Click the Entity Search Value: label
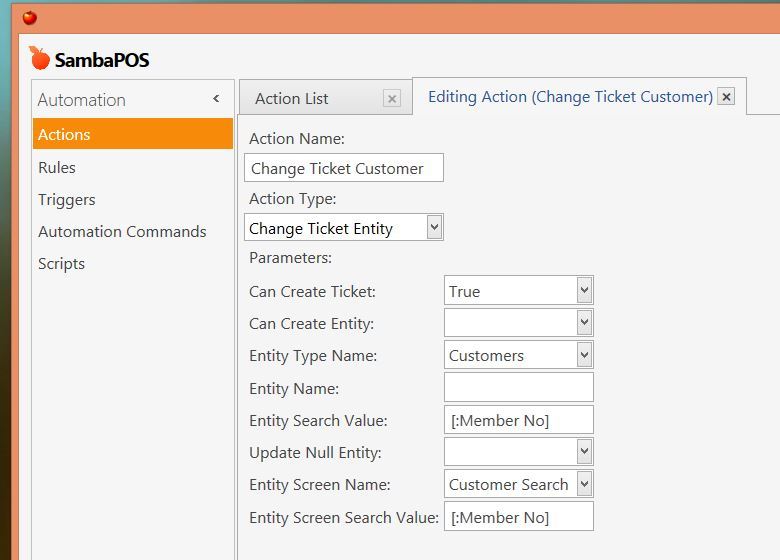 [318, 421]
